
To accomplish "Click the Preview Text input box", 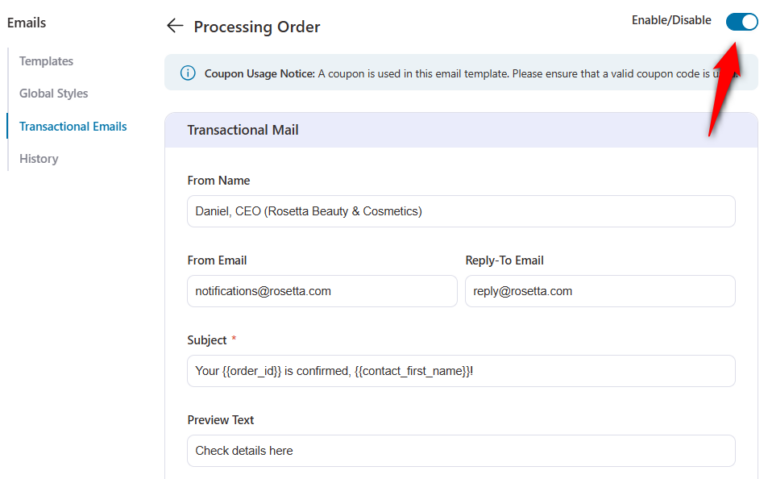I will pos(461,450).
